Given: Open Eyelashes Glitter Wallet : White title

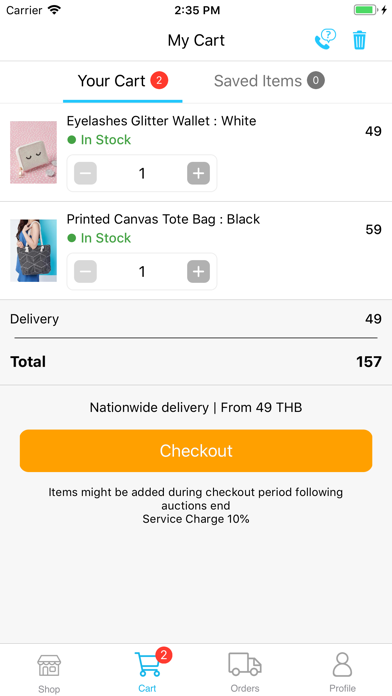Looking at the screenshot, I should pos(161,121).
